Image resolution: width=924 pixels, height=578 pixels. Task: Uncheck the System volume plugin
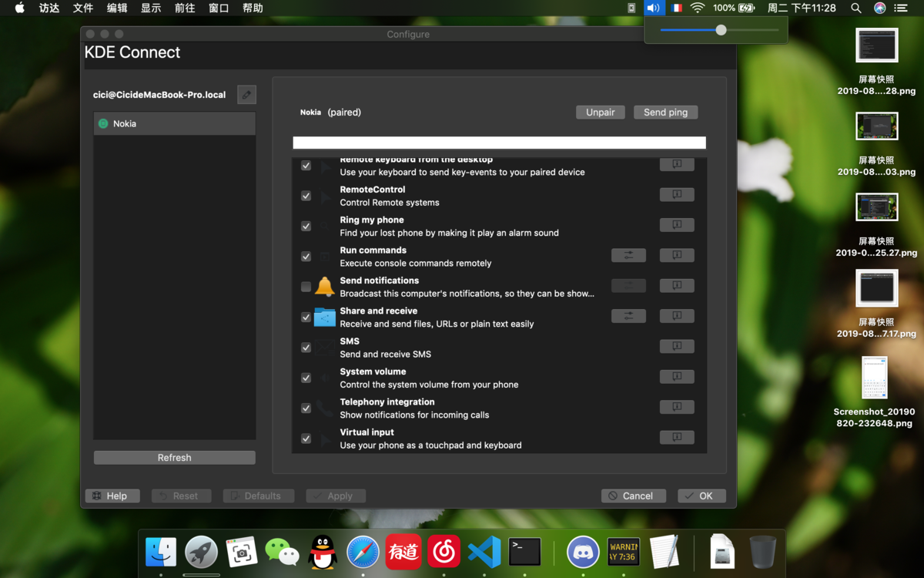point(306,378)
